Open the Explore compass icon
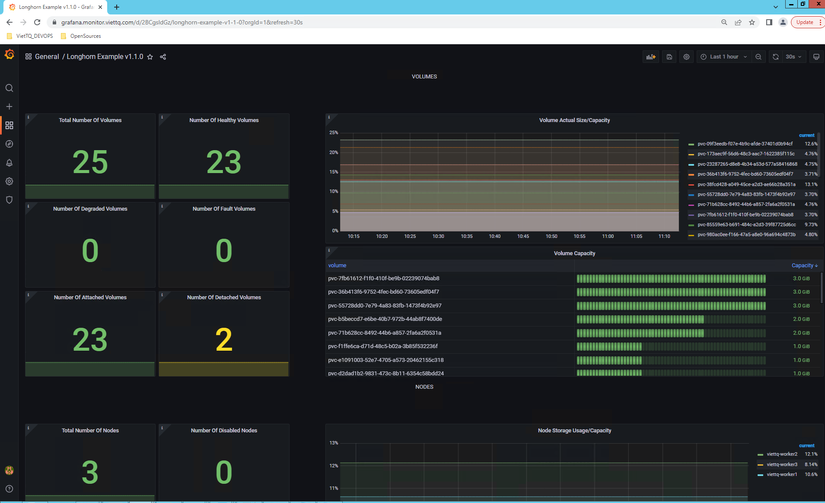 (9, 144)
